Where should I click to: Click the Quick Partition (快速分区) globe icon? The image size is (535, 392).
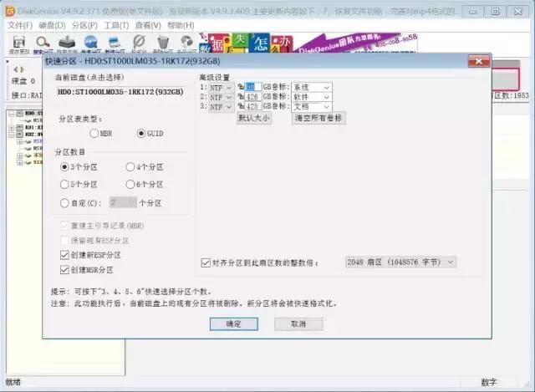pos(91,43)
